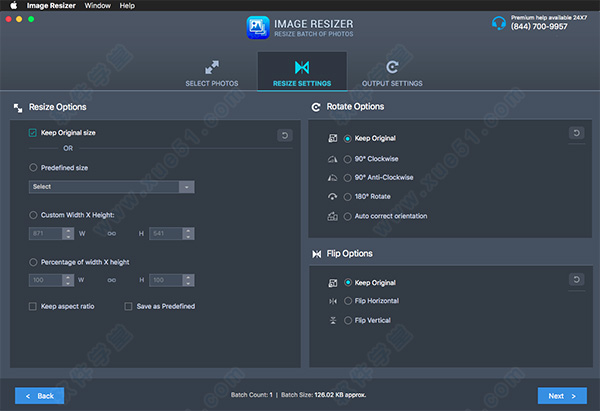Reset the Rotate Options with the reset icon
Viewport: 600px width, 411px height.
[x=576, y=133]
